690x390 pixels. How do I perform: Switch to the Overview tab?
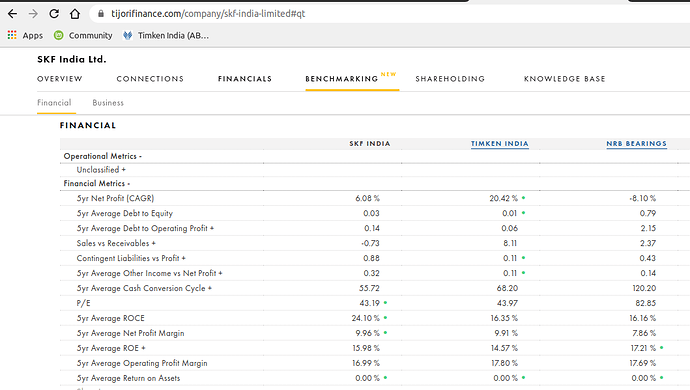tap(59, 79)
